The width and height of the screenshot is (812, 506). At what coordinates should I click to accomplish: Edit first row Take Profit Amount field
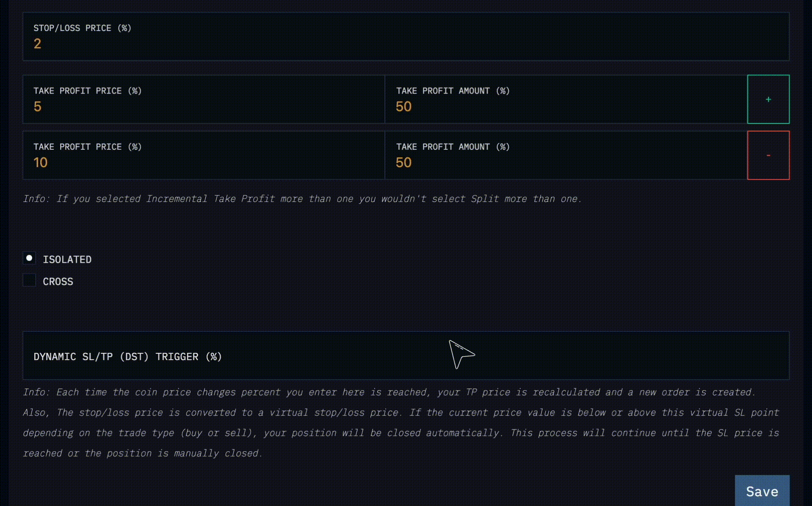point(566,99)
